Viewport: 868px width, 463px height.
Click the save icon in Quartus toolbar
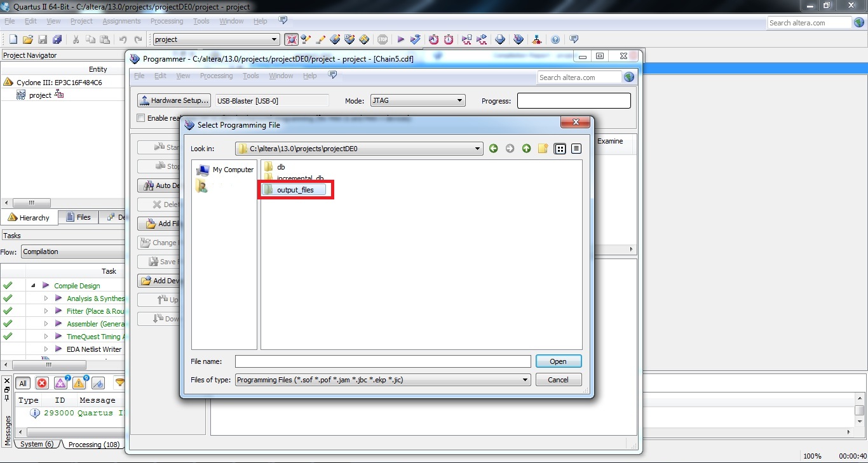[x=43, y=39]
